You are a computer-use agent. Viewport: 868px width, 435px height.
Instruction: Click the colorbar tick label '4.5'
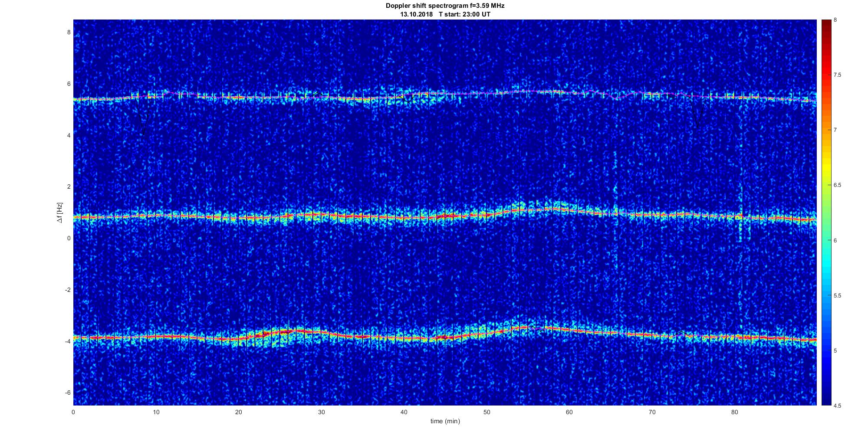point(837,406)
